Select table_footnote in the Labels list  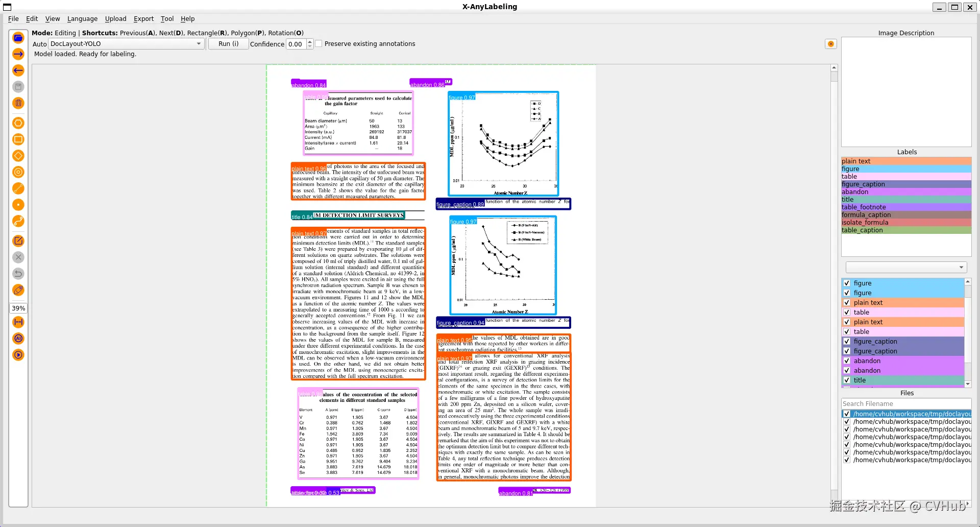(x=906, y=207)
